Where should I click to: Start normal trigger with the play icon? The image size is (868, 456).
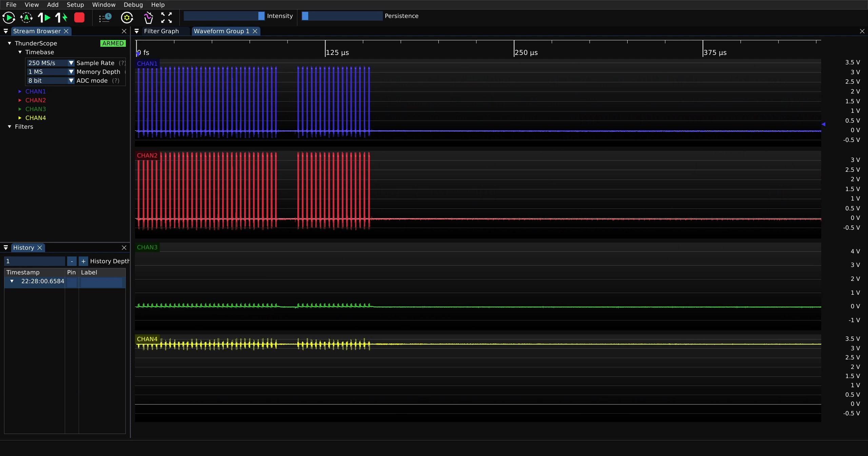9,18
